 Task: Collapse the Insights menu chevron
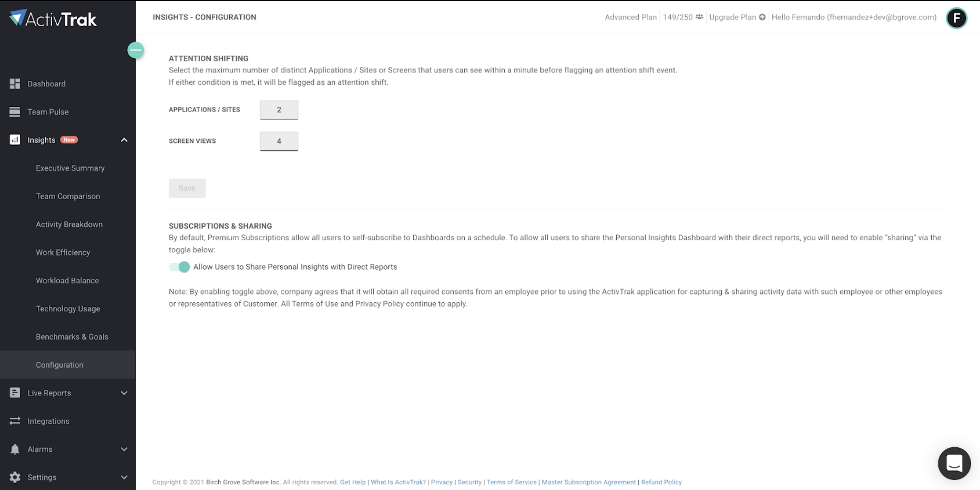[124, 140]
